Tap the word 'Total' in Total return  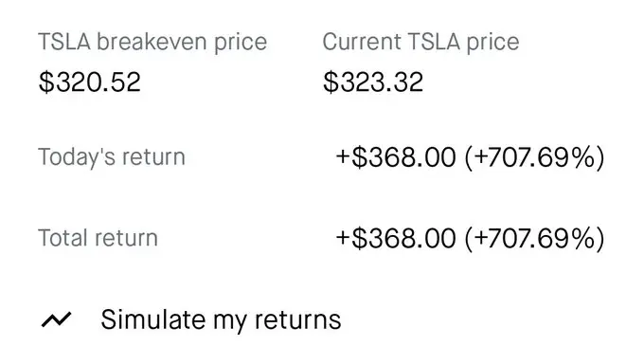[64, 238]
